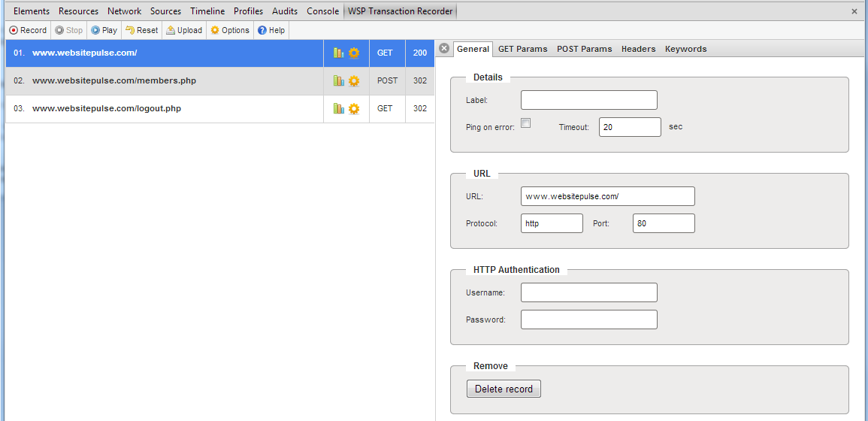Select row 01 www.websitepulse.com/
This screenshot has height=421, width=868.
220,53
